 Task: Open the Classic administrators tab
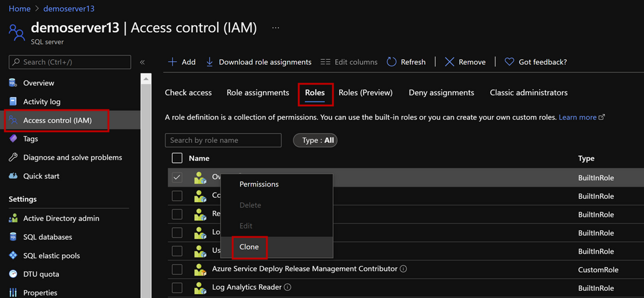click(529, 93)
